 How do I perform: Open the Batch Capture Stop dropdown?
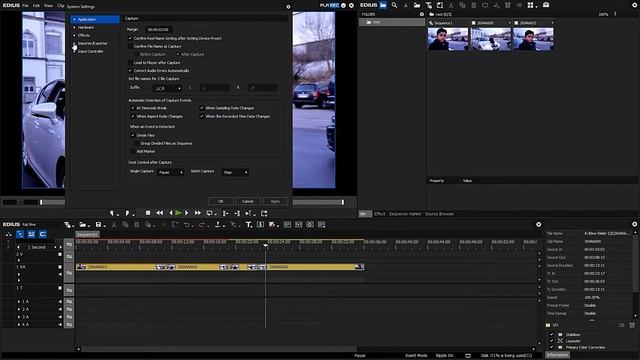[x=235, y=172]
